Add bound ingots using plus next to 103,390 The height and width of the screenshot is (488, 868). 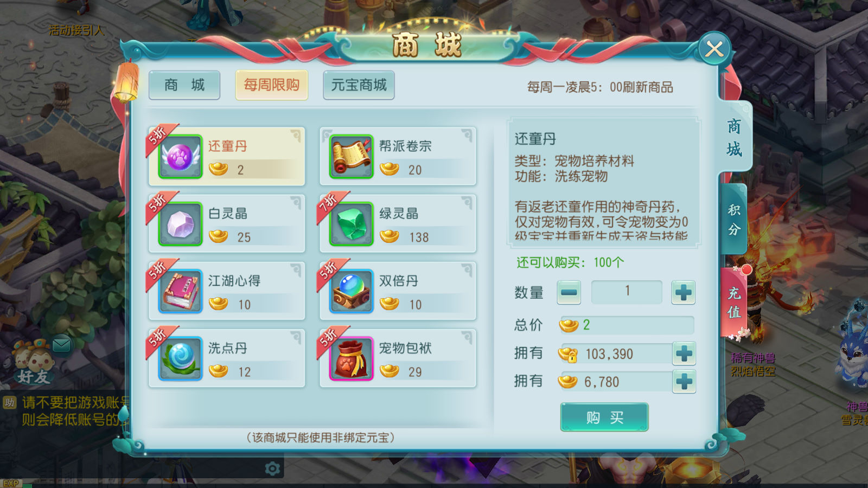684,354
